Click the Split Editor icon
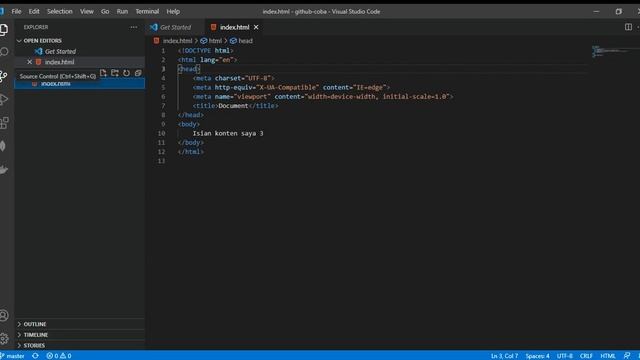640x360 pixels. tap(628, 27)
